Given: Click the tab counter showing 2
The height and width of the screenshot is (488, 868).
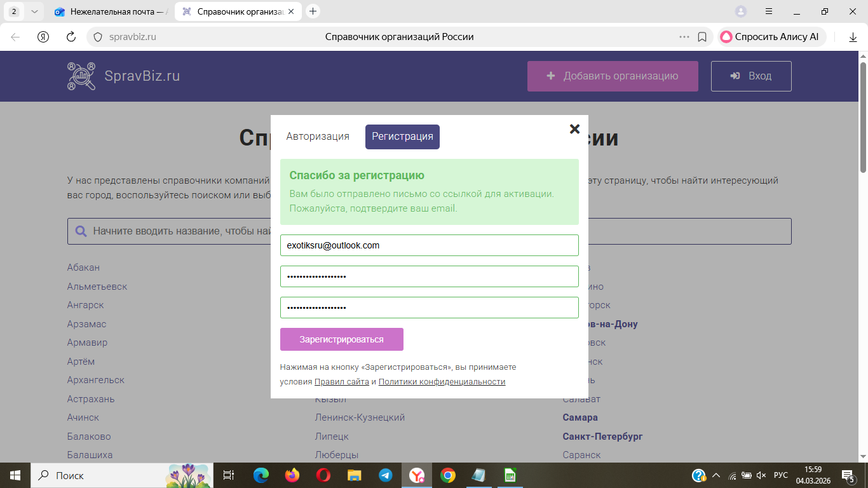Looking at the screenshot, I should 14,11.
